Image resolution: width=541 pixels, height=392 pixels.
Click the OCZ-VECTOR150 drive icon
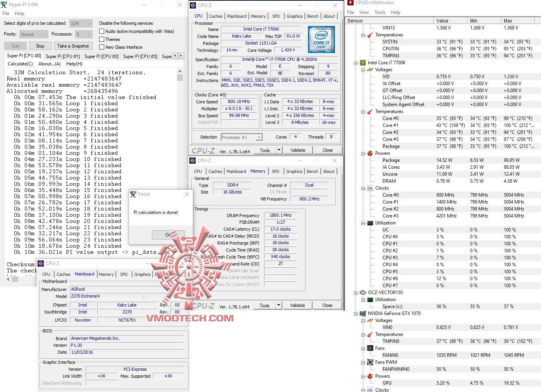362,292
